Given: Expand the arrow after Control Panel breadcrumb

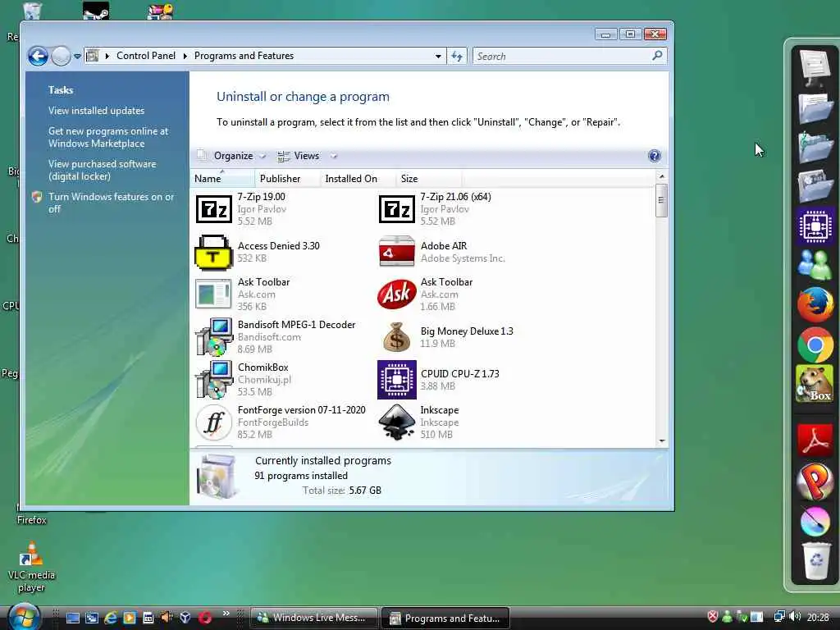Looking at the screenshot, I should (x=185, y=56).
